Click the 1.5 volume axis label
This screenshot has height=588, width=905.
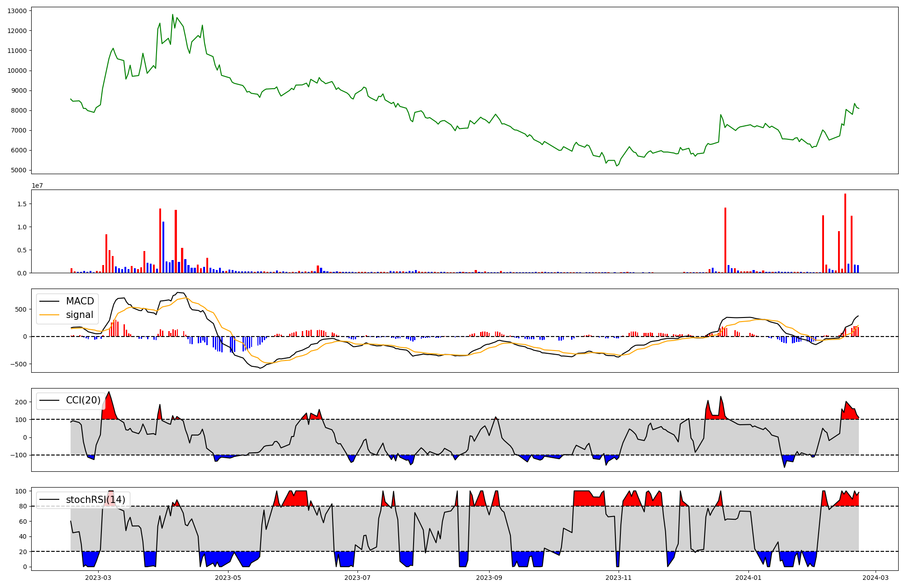[22, 204]
